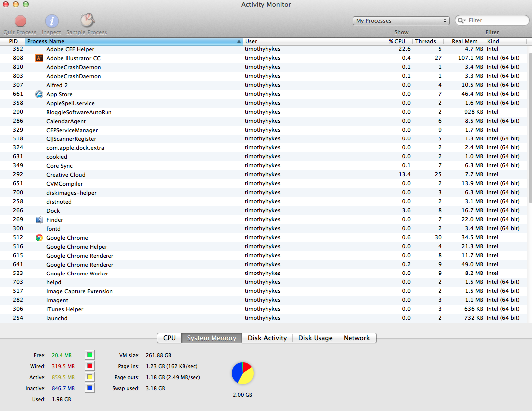Screen dimensions: 532x411
Task: Select AdobeCrashDaemon with PID 803
Action: pyautogui.click(x=263, y=76)
